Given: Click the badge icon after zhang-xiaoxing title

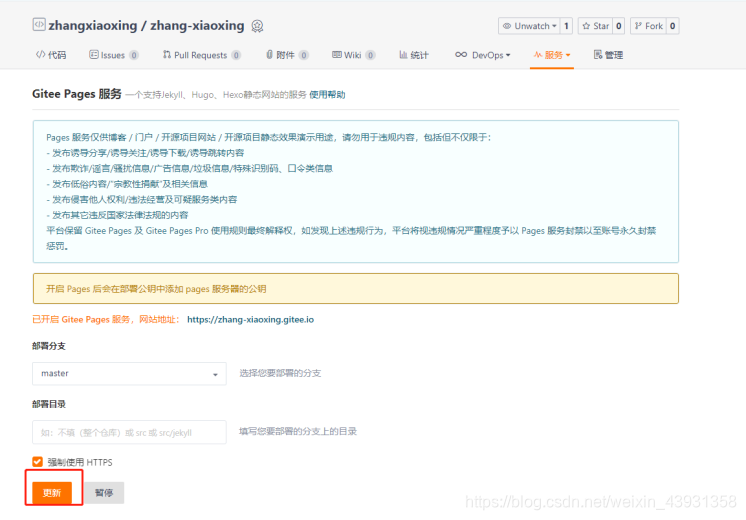Looking at the screenshot, I should coord(257,26).
